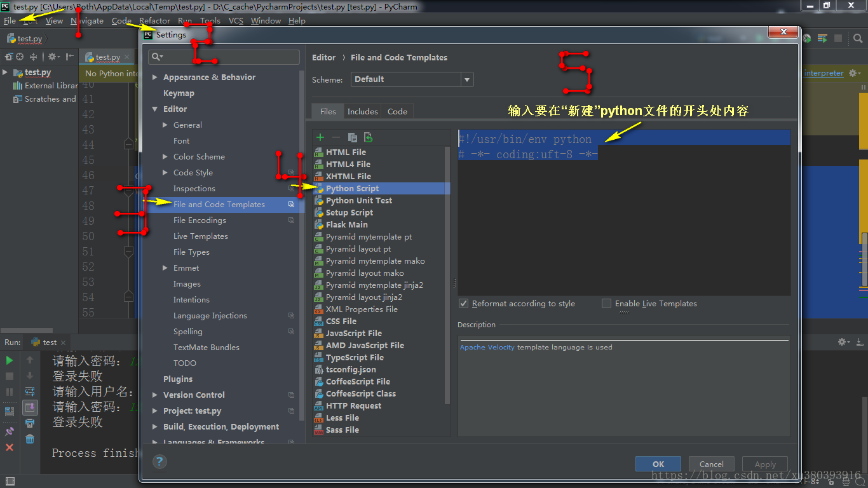Click the OK button
This screenshot has width=868, height=488.
(x=658, y=464)
